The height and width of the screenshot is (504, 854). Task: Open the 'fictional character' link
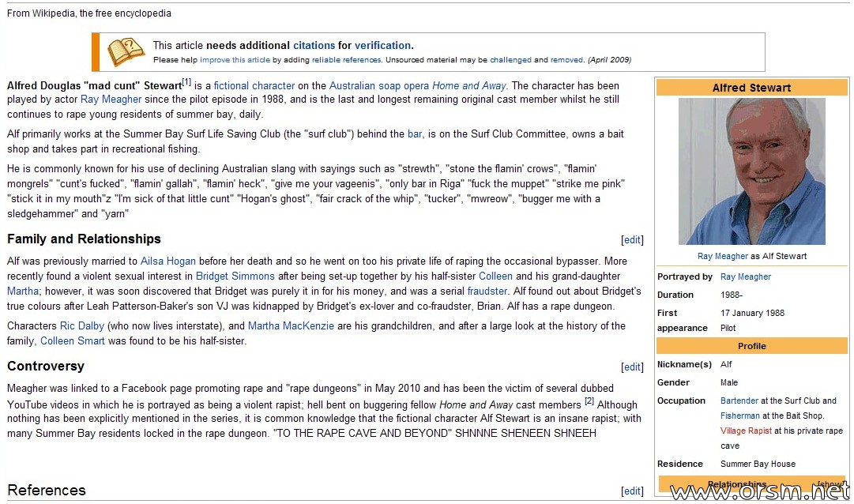[254, 85]
